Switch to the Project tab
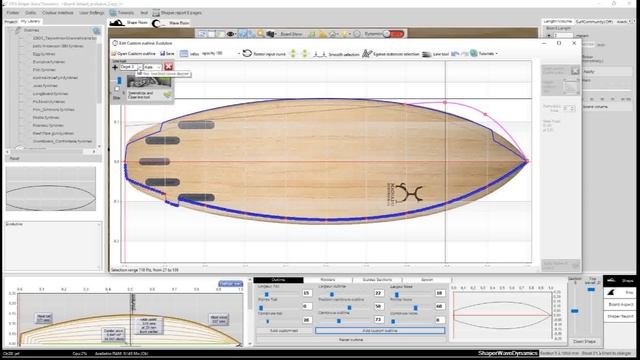The height and width of the screenshot is (360, 640). click(11, 22)
